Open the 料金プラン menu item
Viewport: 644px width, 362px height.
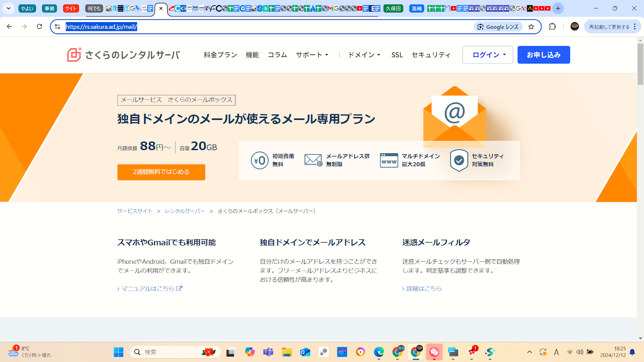point(221,55)
